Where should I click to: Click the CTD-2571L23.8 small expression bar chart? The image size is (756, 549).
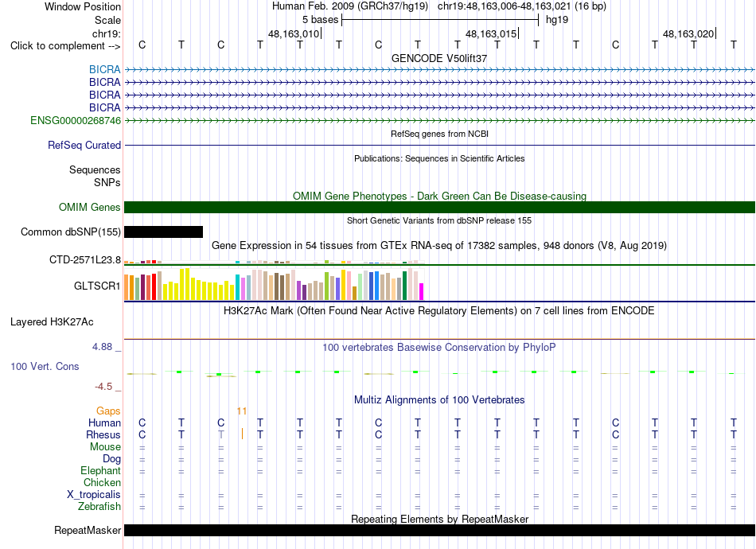(x=274, y=262)
